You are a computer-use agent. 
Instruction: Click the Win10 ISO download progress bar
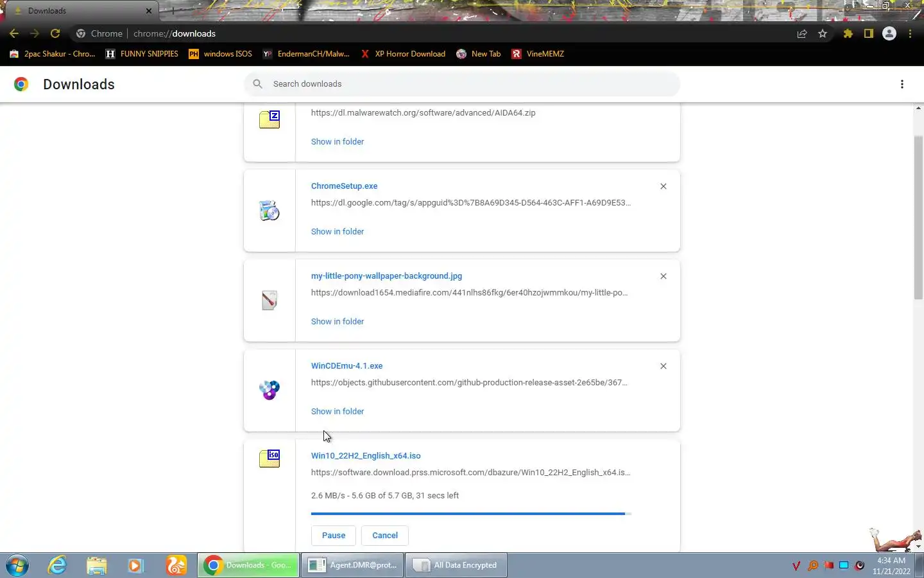click(x=471, y=514)
